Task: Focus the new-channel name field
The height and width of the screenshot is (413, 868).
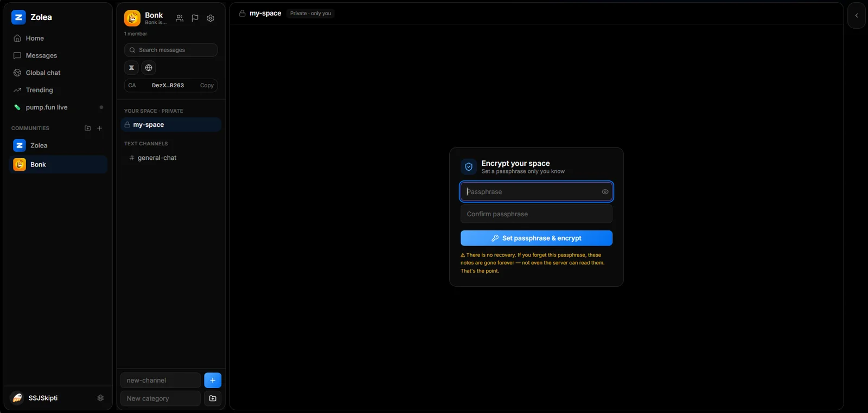Action: click(161, 380)
